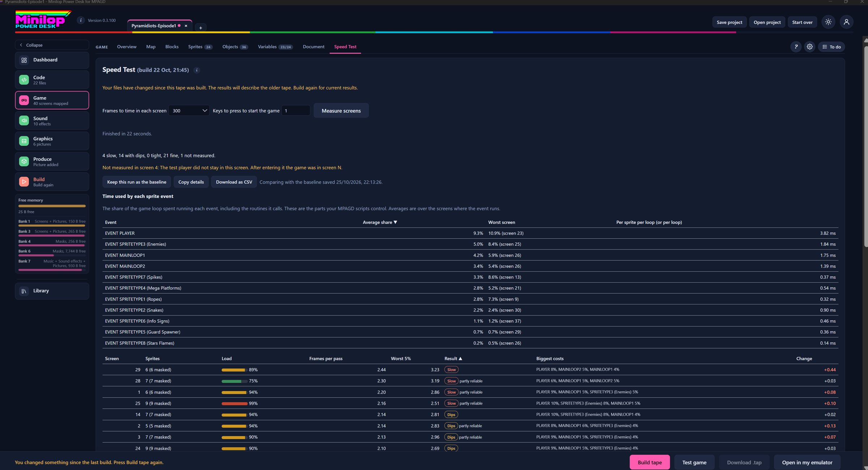
Task: Click Open in my emulator
Action: pos(807,462)
